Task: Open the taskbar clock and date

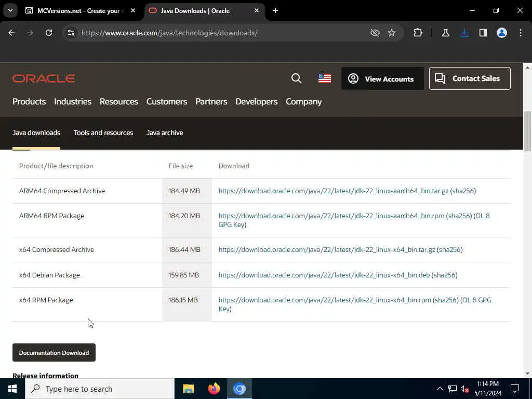Action: 487,389
